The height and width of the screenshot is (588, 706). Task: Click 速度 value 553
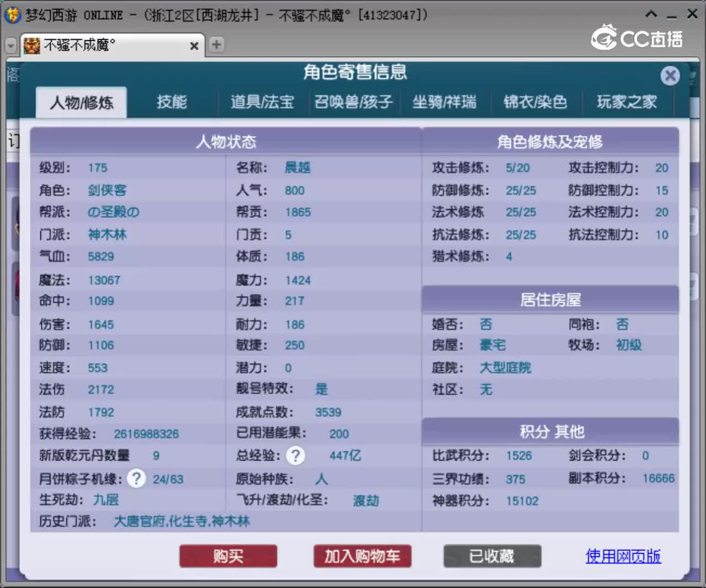tap(98, 368)
